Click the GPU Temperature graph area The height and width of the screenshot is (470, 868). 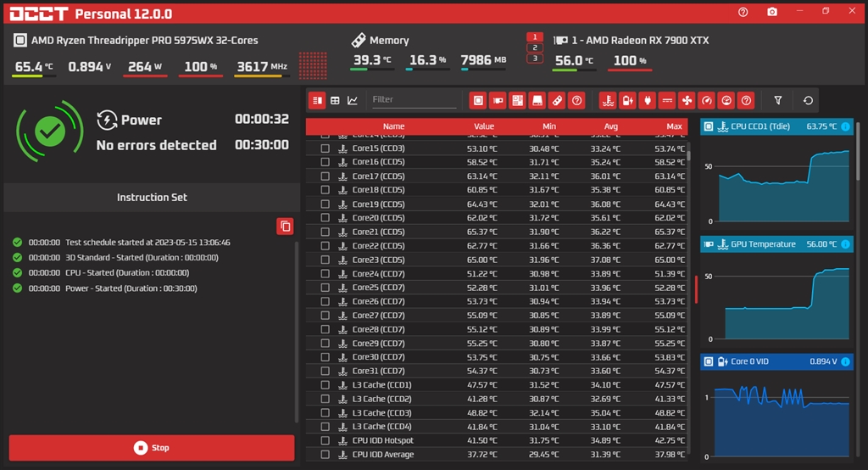(x=778, y=299)
